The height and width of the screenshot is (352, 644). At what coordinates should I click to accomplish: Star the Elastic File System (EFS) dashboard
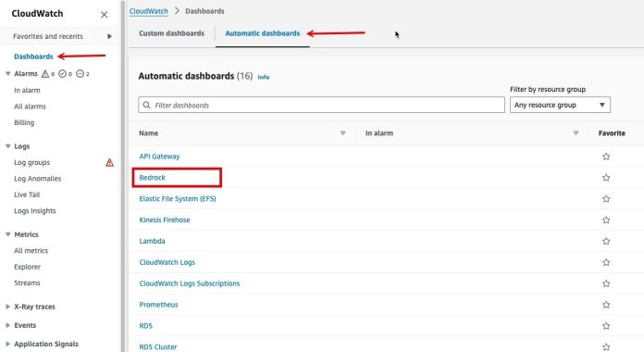pos(606,198)
